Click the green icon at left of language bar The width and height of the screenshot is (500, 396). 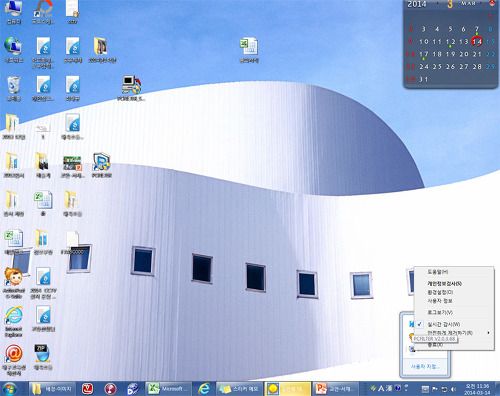click(x=373, y=388)
